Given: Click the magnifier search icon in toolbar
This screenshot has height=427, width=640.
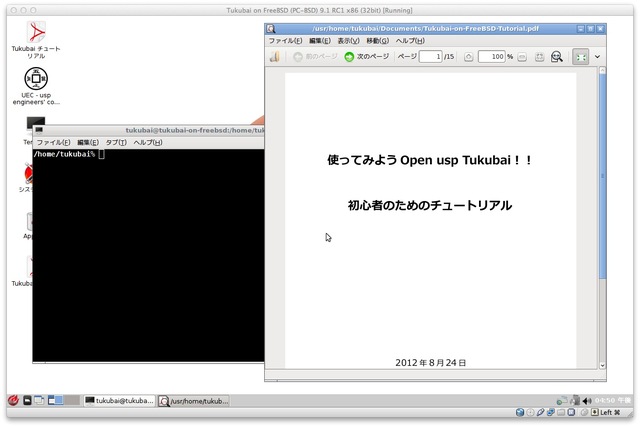Looking at the screenshot, I should coord(557,57).
